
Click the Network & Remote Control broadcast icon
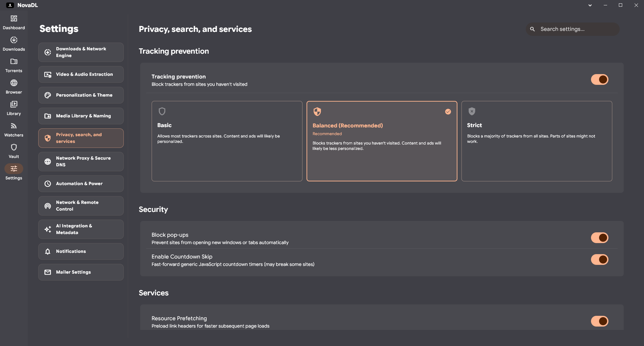[x=48, y=206]
